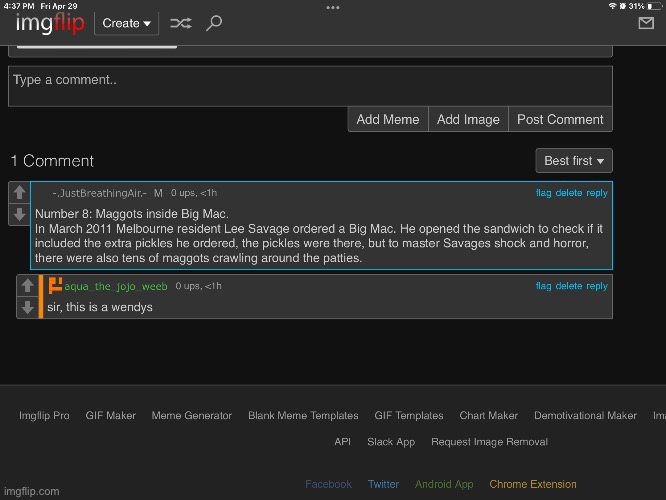The width and height of the screenshot is (666, 500).
Task: Click the 1 Comment heading
Action: [x=52, y=161]
